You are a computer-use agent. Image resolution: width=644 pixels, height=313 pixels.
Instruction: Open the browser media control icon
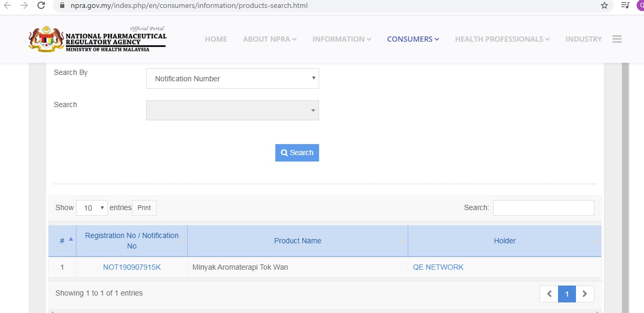[x=626, y=5]
